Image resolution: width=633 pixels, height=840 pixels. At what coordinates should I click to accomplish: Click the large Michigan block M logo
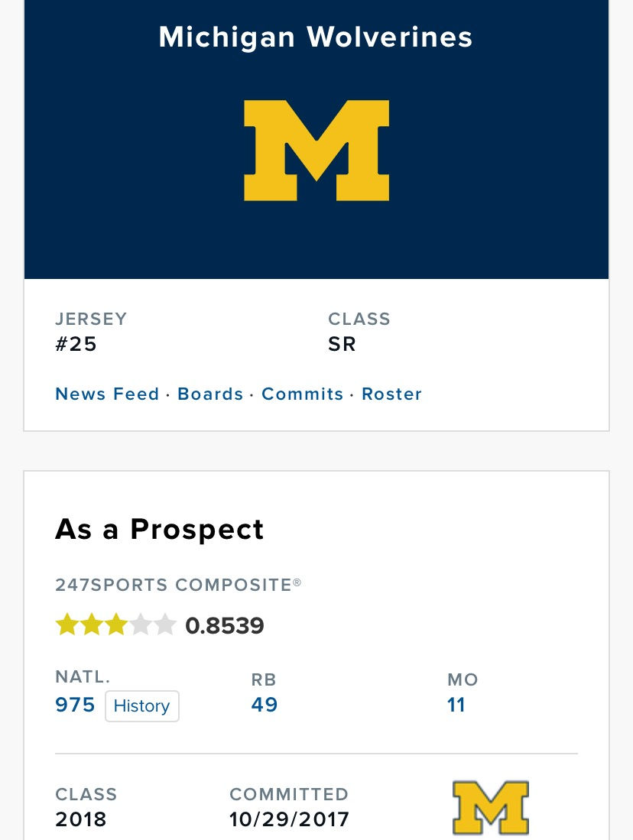(x=316, y=151)
